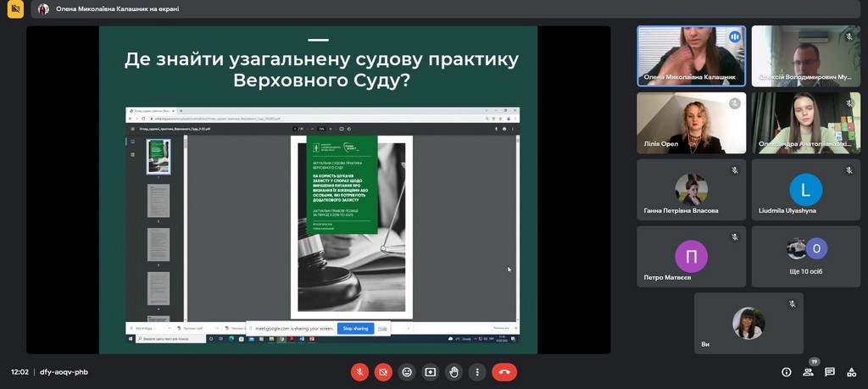Open the activities panel
Viewport: 868px width, 389px height.
coord(851,372)
